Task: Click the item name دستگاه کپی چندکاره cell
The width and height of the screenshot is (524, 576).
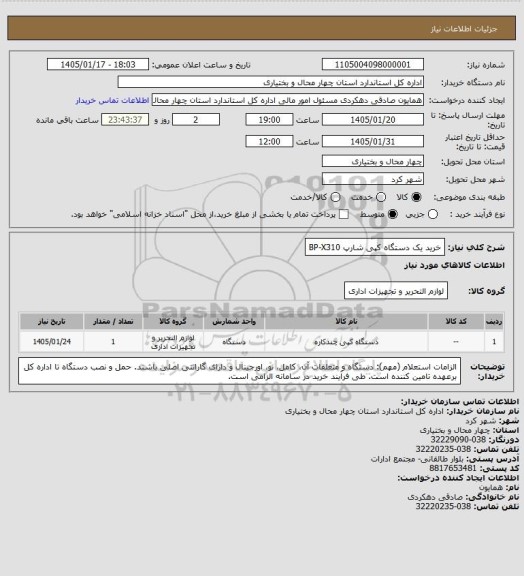Action: tap(346, 342)
